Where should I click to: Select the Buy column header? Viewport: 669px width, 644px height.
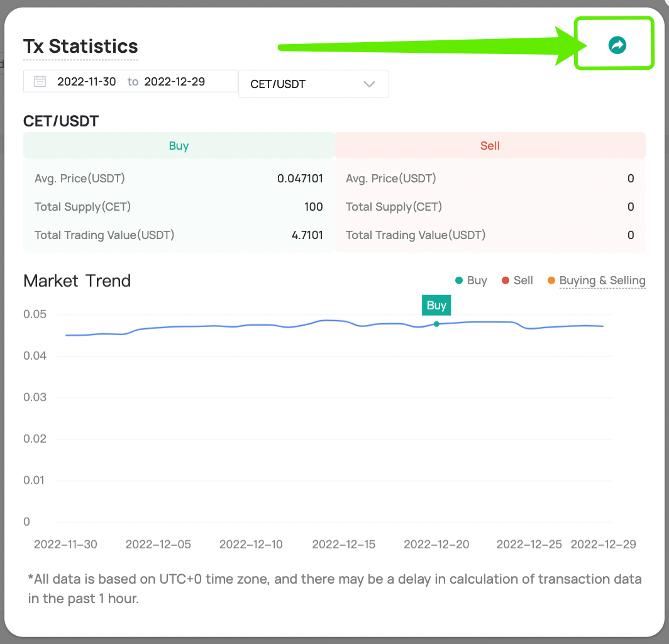(x=179, y=145)
